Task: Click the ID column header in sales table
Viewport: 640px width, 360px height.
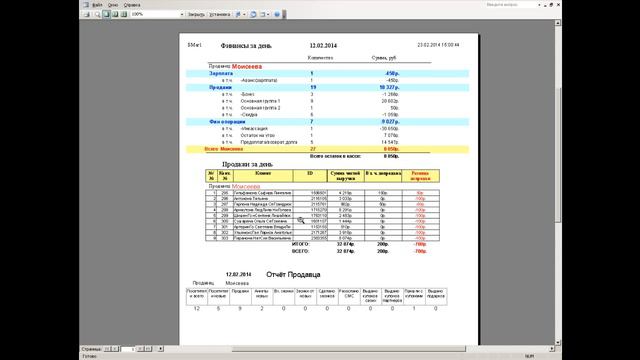Action: point(310,176)
